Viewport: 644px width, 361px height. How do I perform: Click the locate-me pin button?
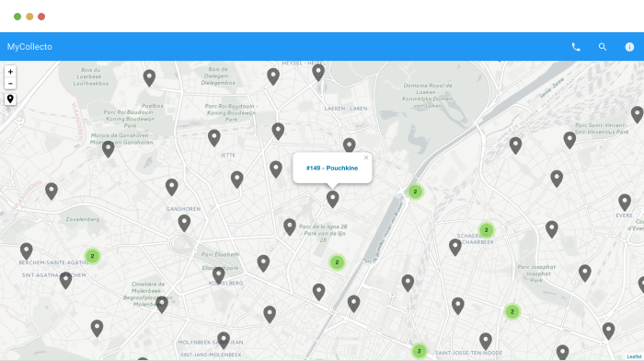coord(10,99)
